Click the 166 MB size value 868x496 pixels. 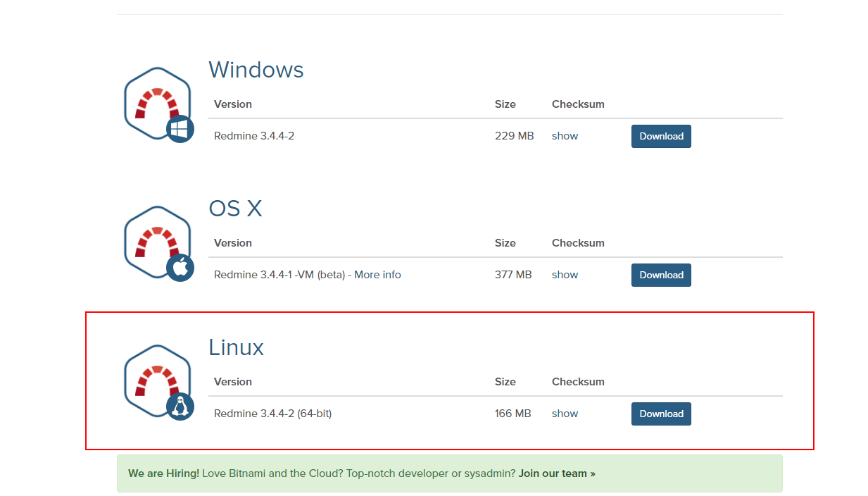513,414
